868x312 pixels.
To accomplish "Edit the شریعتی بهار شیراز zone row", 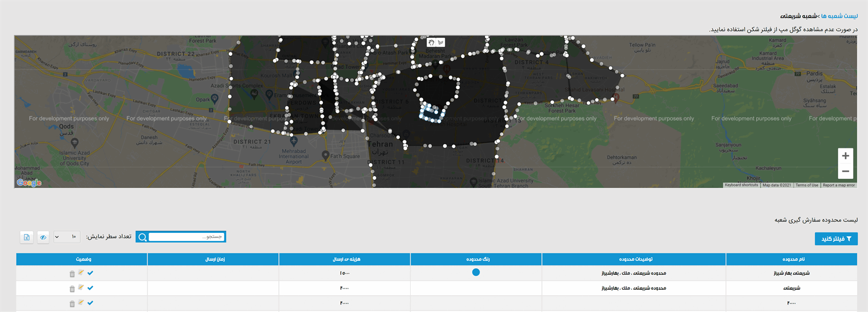I will (81, 272).
